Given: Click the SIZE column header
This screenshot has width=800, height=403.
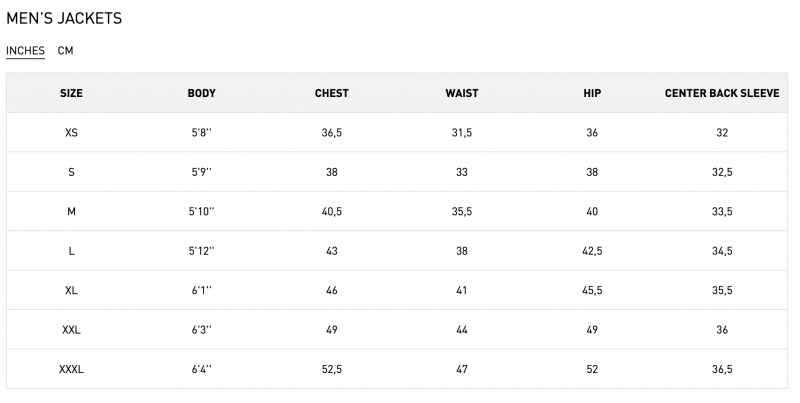Looking at the screenshot, I should 71,93.
